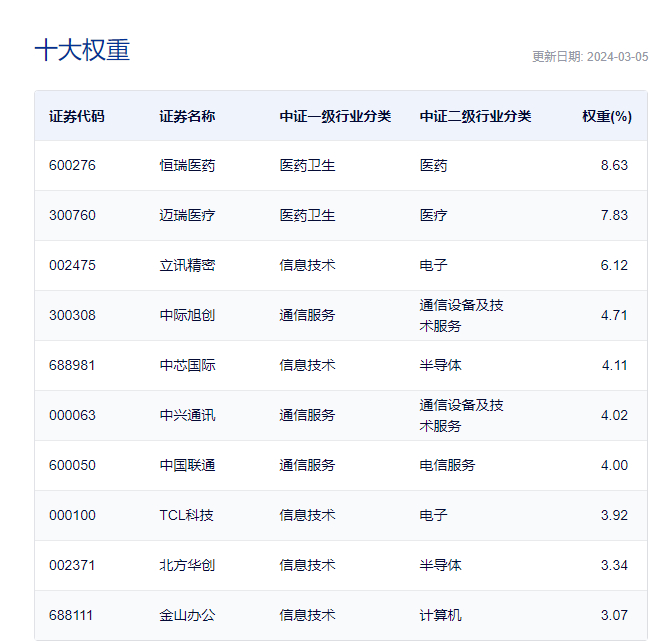
Task: Select the name 中际旭创
Action: point(187,315)
